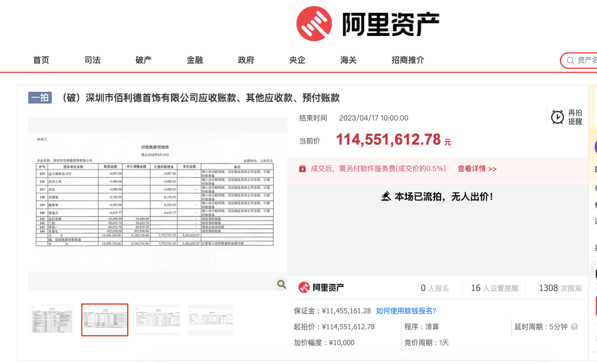
Task: Select the 金融 nav item
Action: pyautogui.click(x=194, y=60)
